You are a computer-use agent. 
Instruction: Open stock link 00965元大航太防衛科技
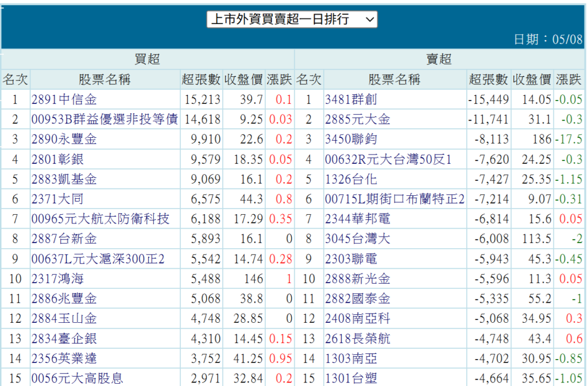coord(100,219)
